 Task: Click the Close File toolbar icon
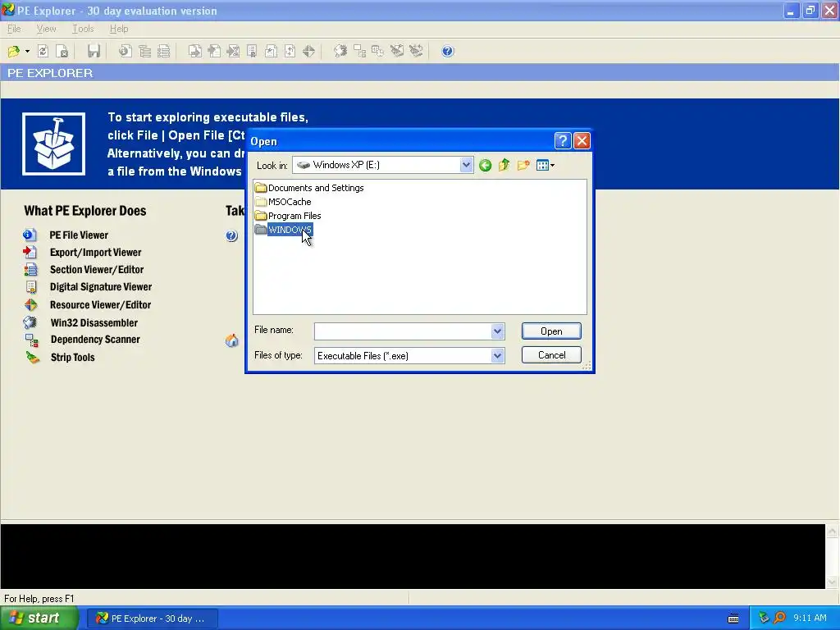(62, 52)
